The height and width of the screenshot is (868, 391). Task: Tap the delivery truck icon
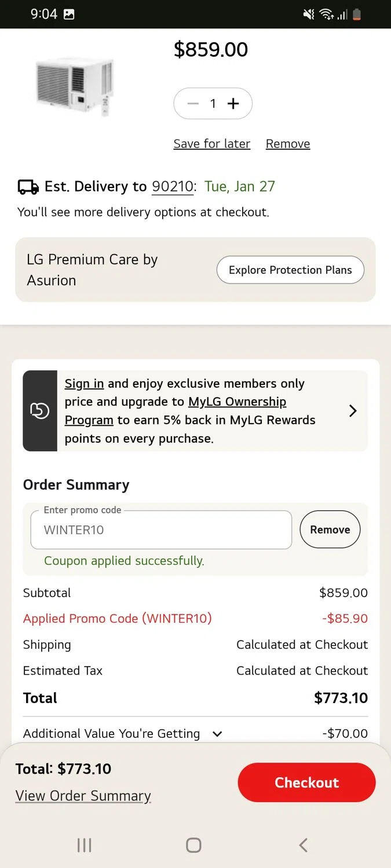(x=28, y=187)
